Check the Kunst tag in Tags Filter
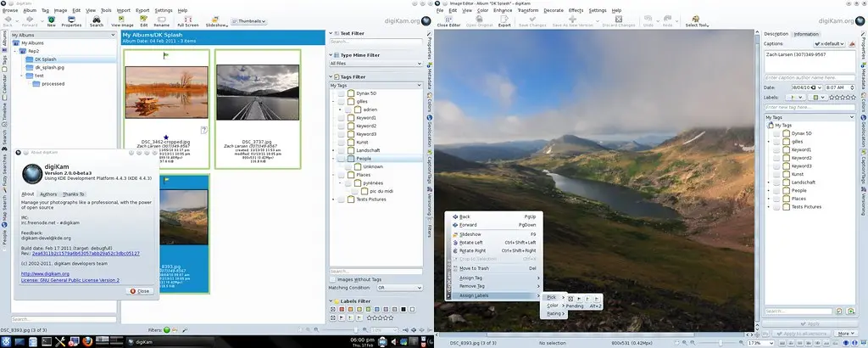Screen dimensions: 868x348 click(341, 142)
